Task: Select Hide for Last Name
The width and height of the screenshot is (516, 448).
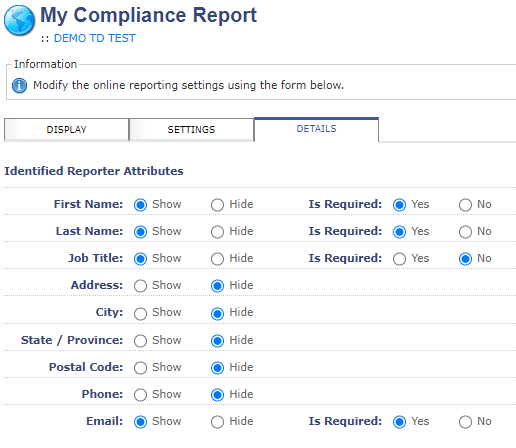Action: pyautogui.click(x=217, y=232)
